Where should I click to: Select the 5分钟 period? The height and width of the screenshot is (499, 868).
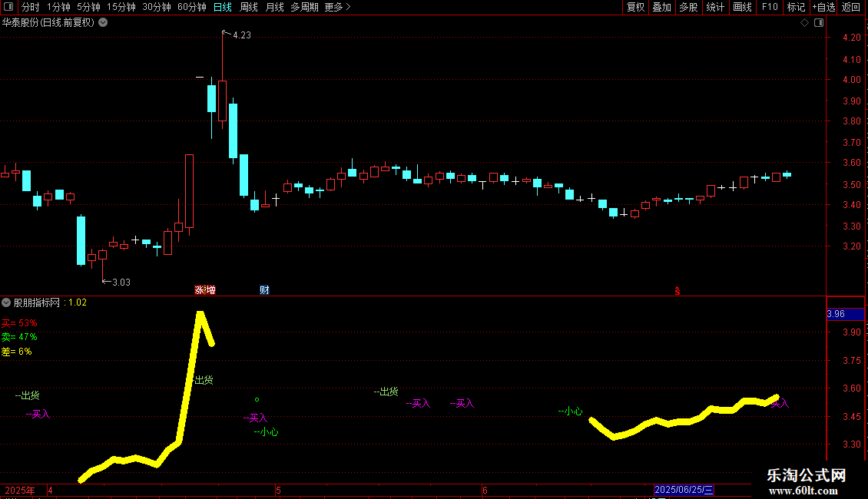(x=88, y=7)
